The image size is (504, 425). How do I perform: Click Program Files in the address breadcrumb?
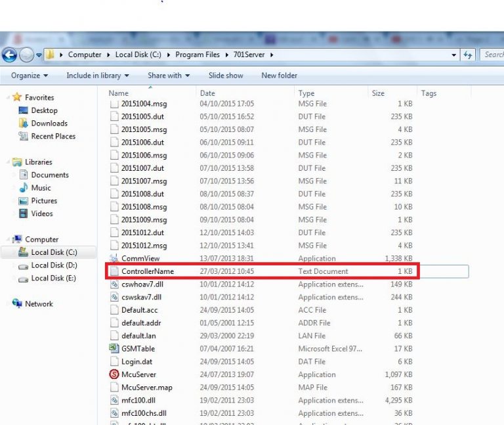[198, 55]
